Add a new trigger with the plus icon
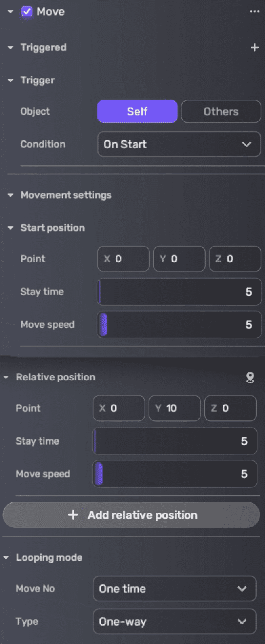This screenshot has width=265, height=644. point(255,48)
